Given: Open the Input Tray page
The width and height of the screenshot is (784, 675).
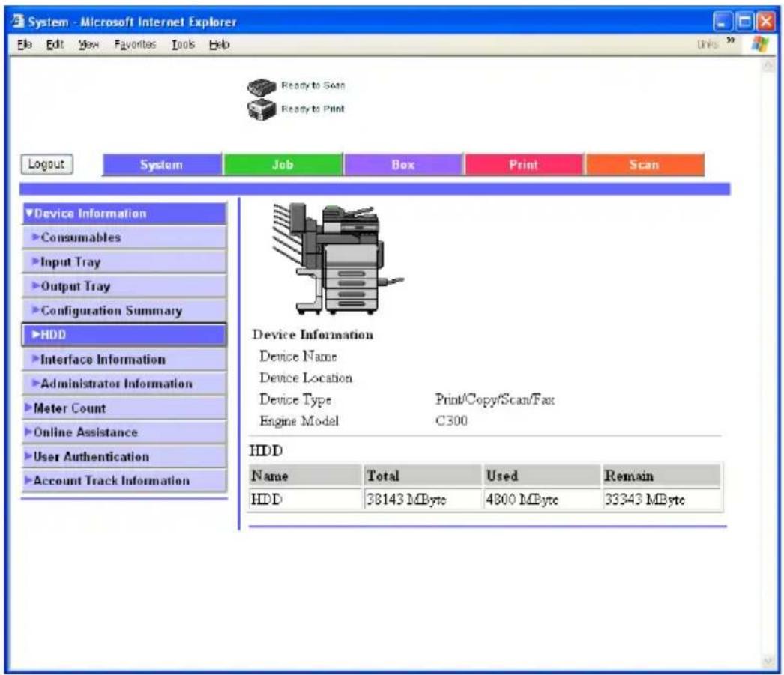Looking at the screenshot, I should (124, 261).
